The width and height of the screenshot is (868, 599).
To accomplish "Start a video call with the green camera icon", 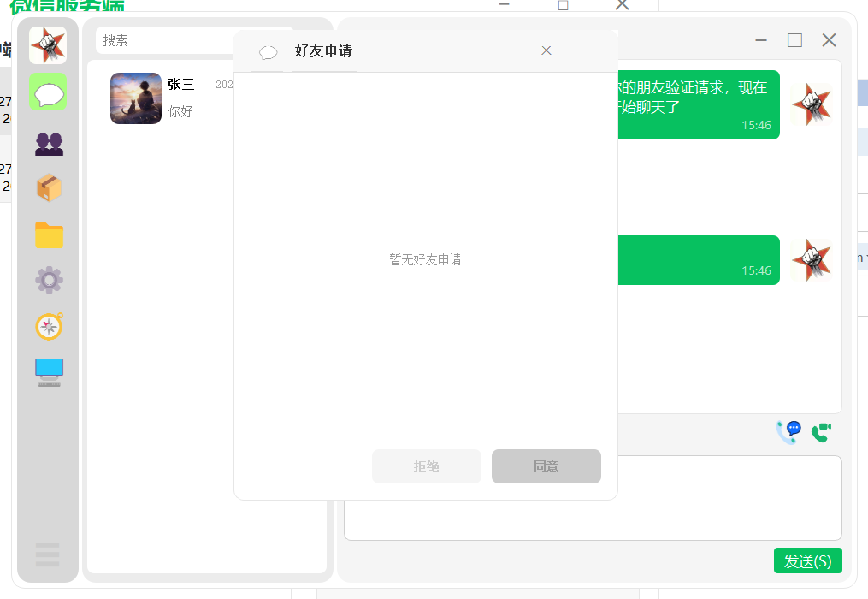I will tap(820, 432).
